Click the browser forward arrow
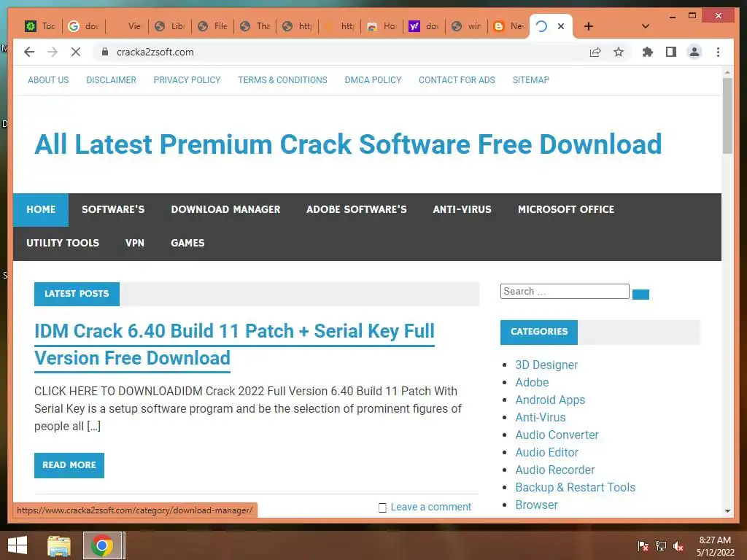The width and height of the screenshot is (747, 560). coord(53,52)
